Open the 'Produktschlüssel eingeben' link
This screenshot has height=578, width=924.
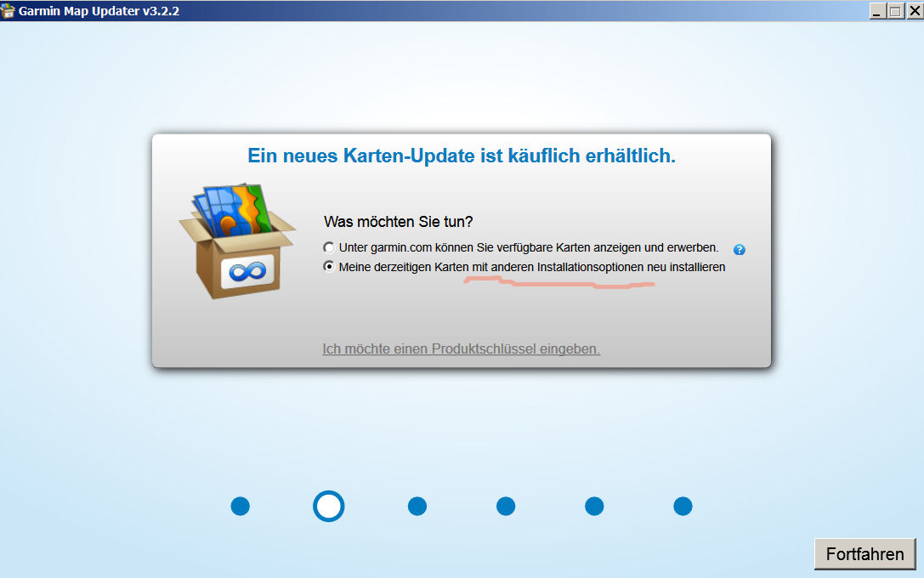(x=461, y=348)
